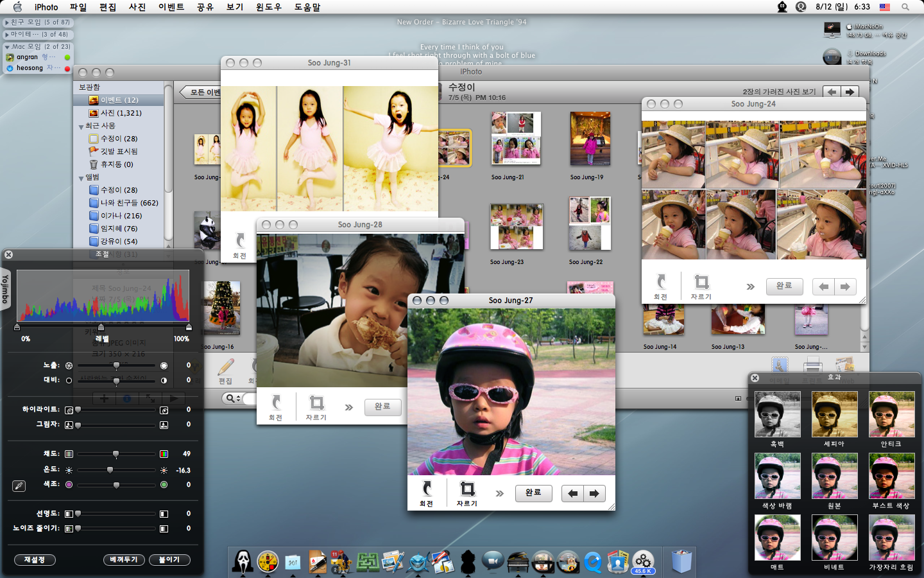The image size is (924, 578).
Task: Collapse the 최근 사용 section
Action: 81,127
